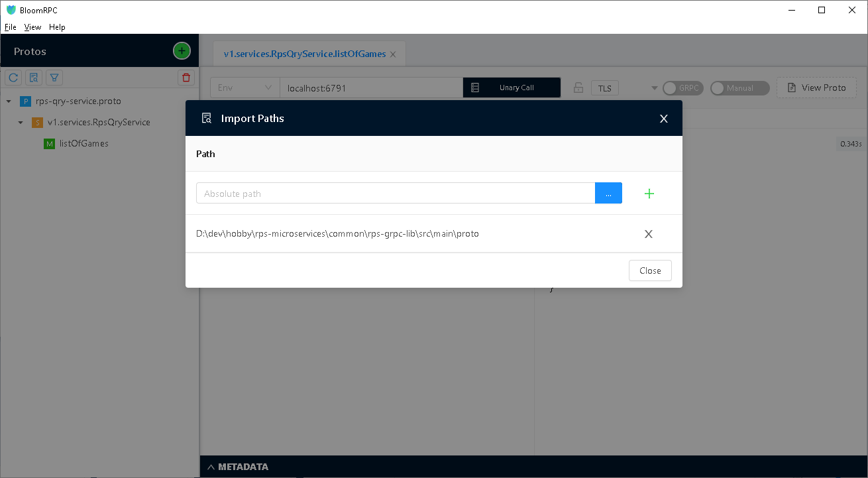Click the D:\dev\hobby import path text
Image resolution: width=868 pixels, height=478 pixels.
tap(337, 233)
